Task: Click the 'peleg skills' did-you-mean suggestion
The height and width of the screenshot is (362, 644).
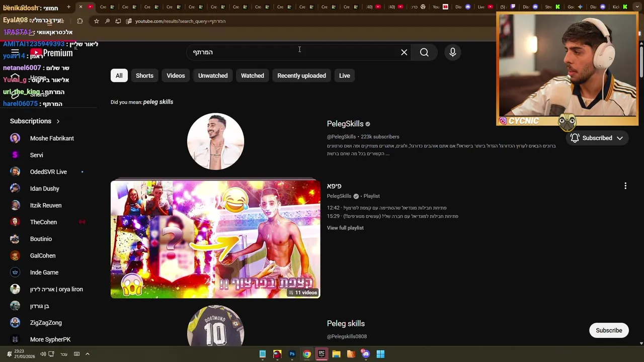Action: point(158,102)
